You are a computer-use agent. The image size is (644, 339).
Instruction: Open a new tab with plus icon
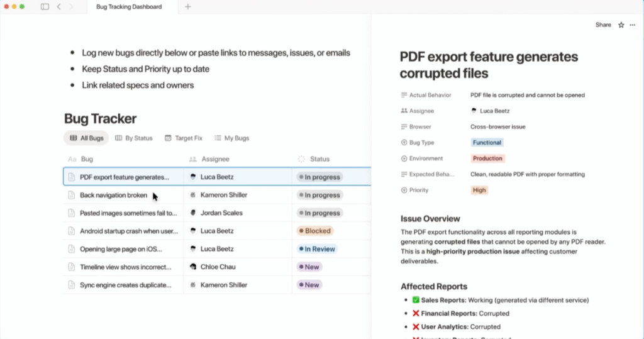point(187,7)
